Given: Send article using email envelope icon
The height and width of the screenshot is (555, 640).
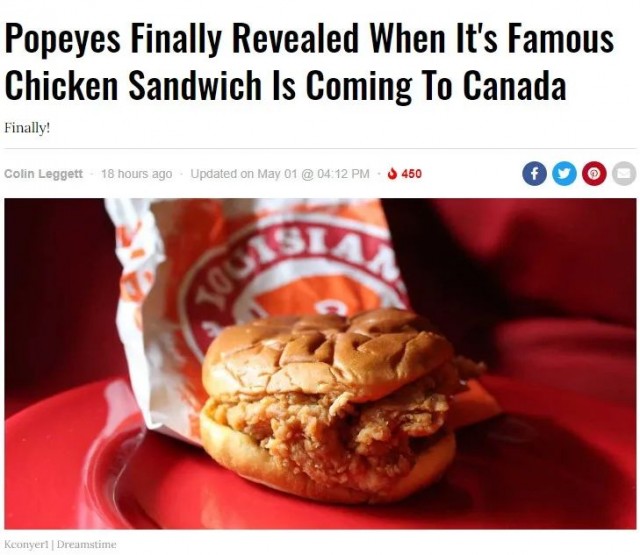Looking at the screenshot, I should point(624,173).
